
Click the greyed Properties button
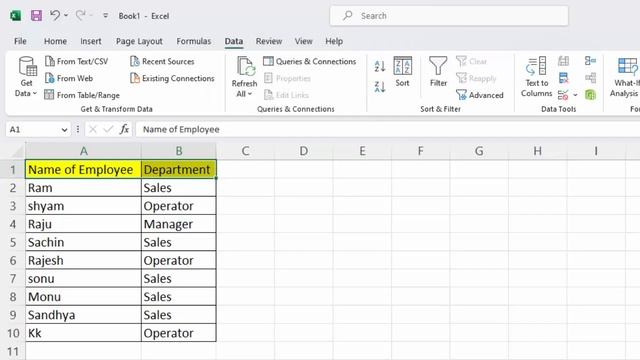coord(287,78)
